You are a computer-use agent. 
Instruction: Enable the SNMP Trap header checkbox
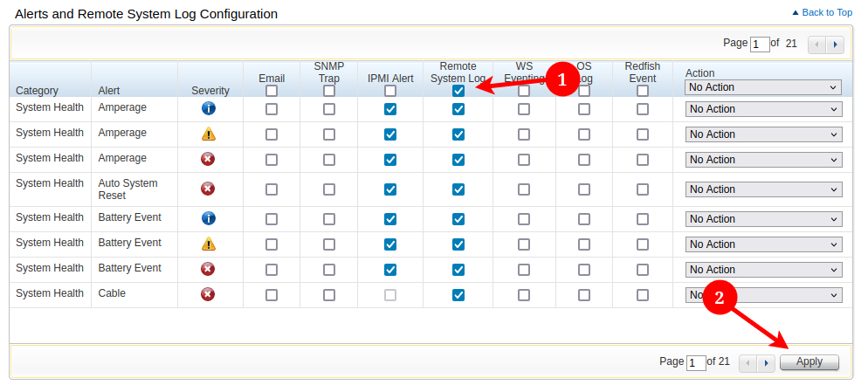[329, 91]
